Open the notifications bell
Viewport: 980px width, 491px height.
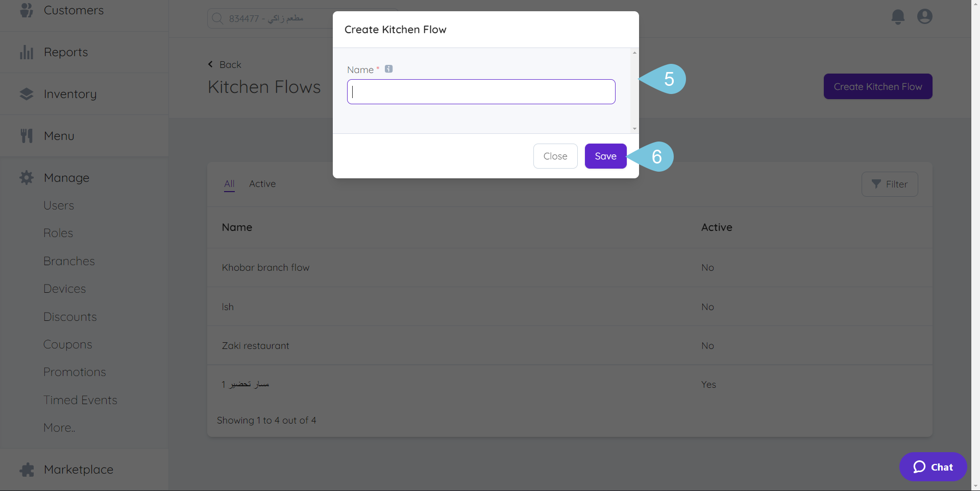pos(897,16)
